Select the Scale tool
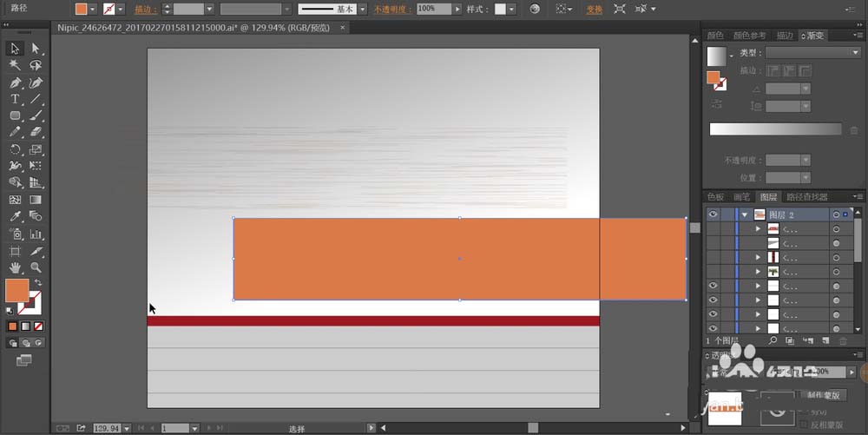Screen dimensions: 868x435 point(36,149)
